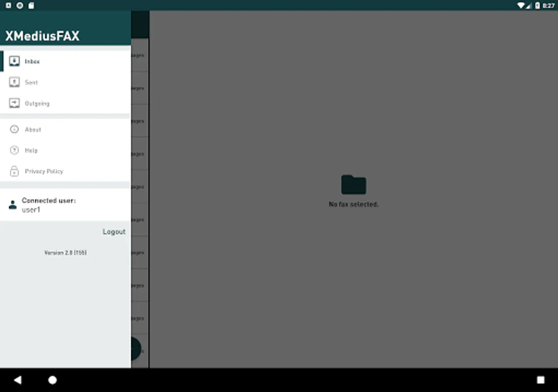Click the Wi-Fi status icon
Viewport: 558px width, 392px height.
point(521,6)
